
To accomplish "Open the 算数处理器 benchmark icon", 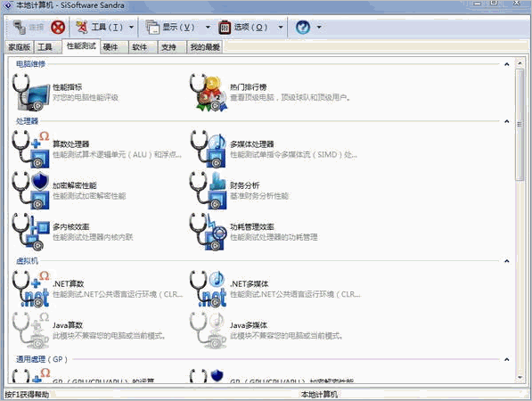I will 30,150.
